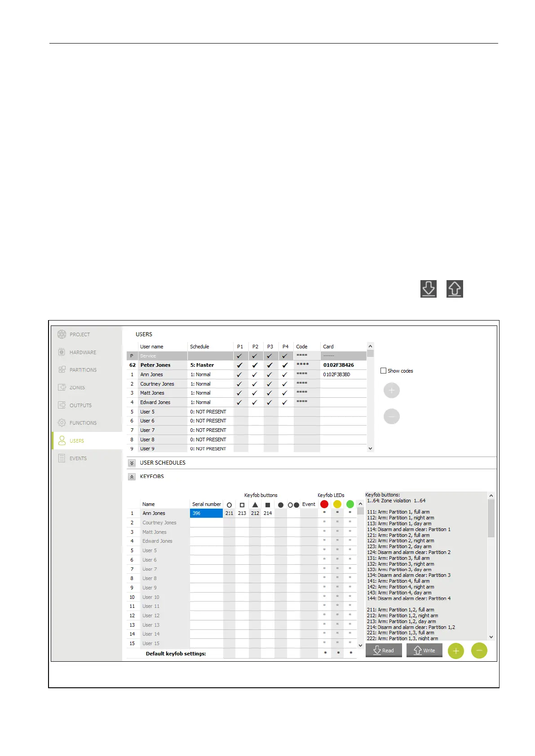
Task: Toggle P1 checkmark for Edward Jones
Action: click(x=239, y=402)
